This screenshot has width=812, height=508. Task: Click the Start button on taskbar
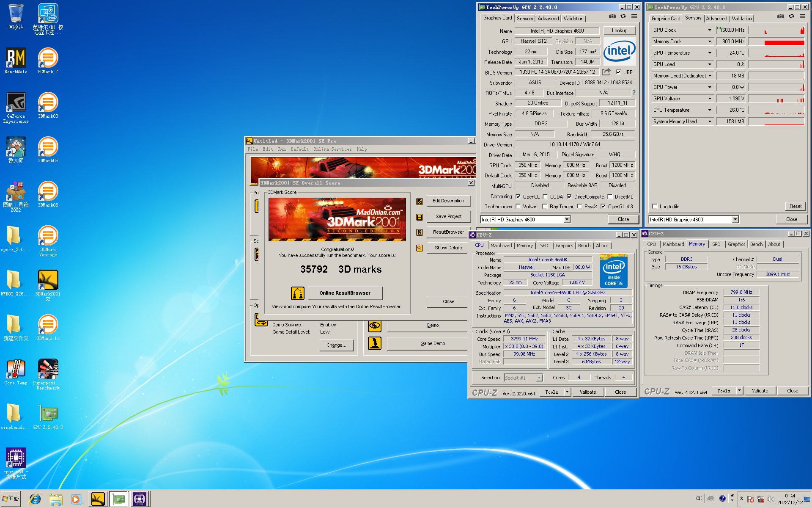pyautogui.click(x=11, y=499)
